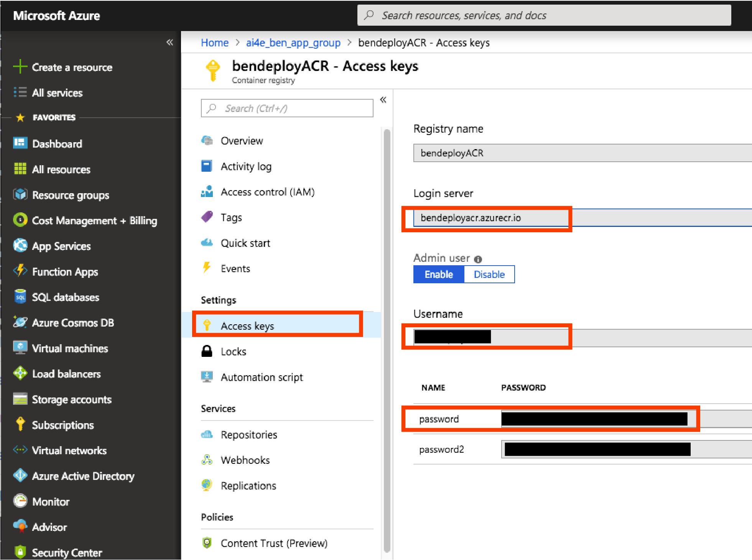Viewport: 752px width, 560px height.
Task: Go to Home breadcrumb link
Action: (215, 43)
